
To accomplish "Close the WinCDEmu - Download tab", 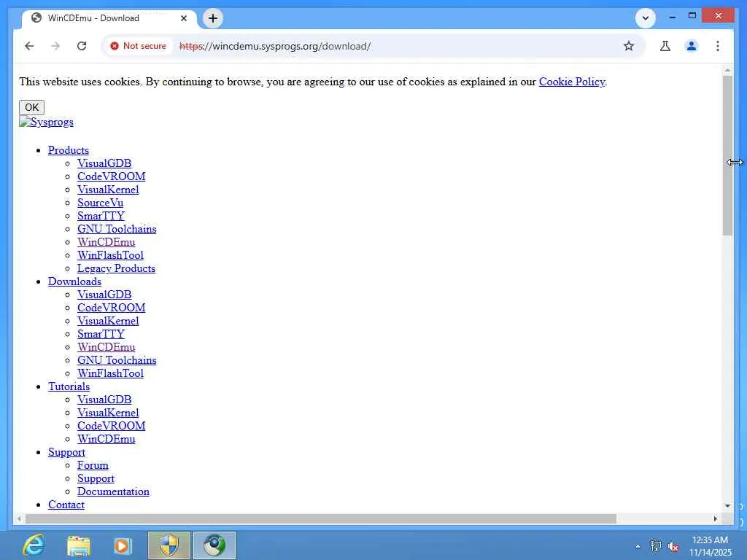I will [x=184, y=18].
